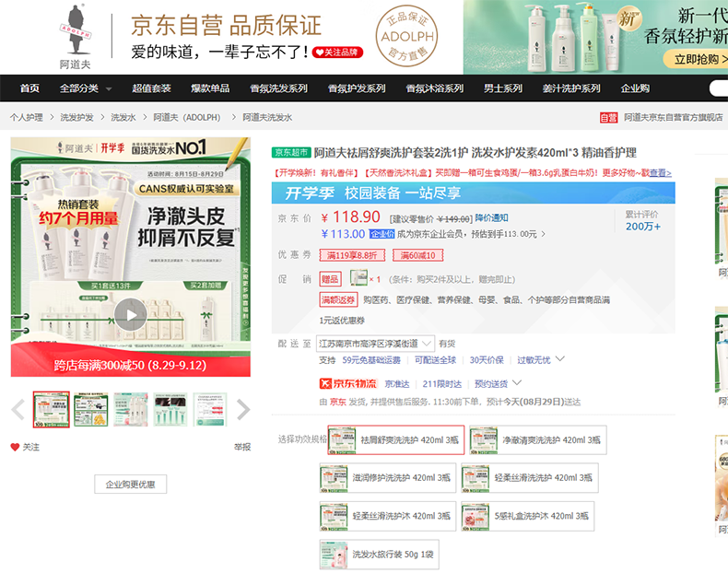Select the second product thumbnail
This screenshot has height=573, width=728.
click(x=91, y=409)
